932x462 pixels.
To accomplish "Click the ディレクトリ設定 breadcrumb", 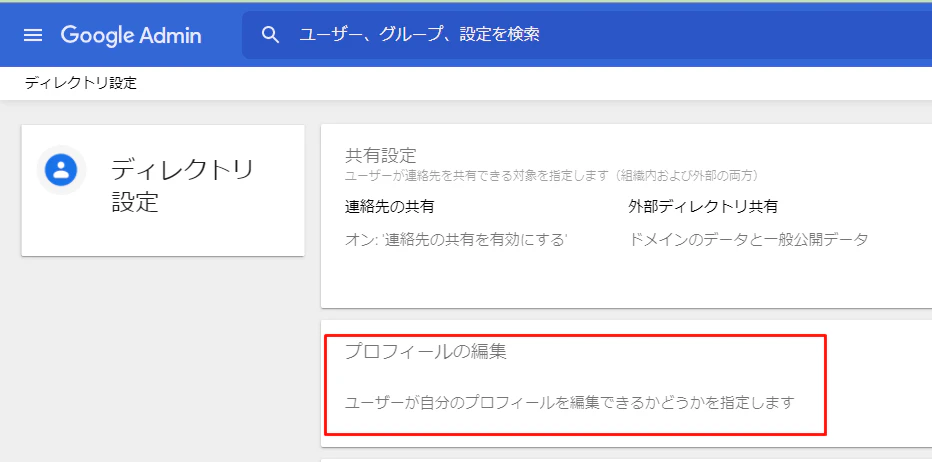I will point(81,83).
